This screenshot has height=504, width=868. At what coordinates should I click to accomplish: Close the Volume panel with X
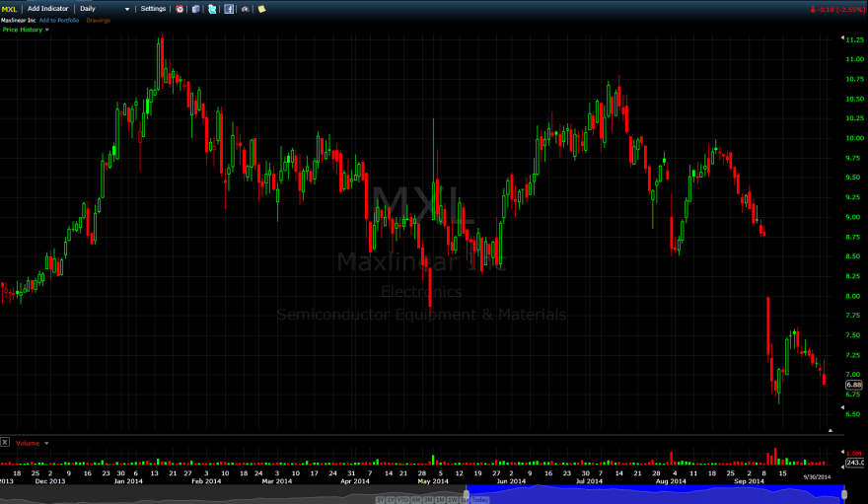pyautogui.click(x=5, y=442)
